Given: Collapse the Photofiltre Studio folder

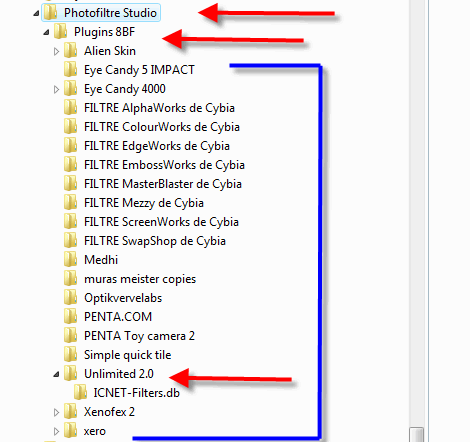Looking at the screenshot, I should tap(36, 14).
